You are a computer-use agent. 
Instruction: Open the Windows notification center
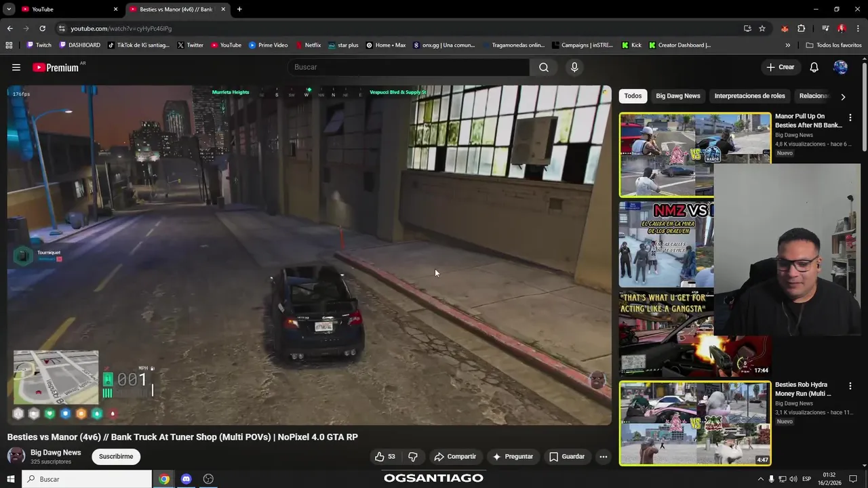pyautogui.click(x=853, y=479)
